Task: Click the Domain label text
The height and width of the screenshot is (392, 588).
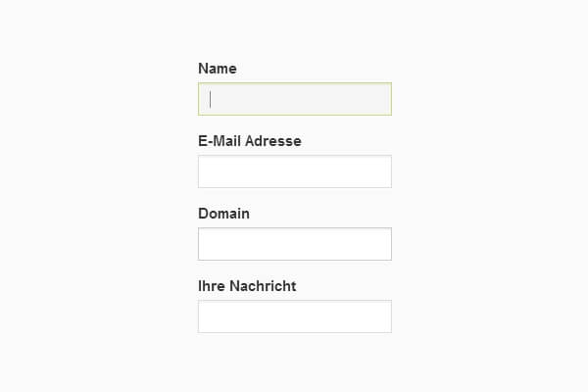Action: (223, 214)
